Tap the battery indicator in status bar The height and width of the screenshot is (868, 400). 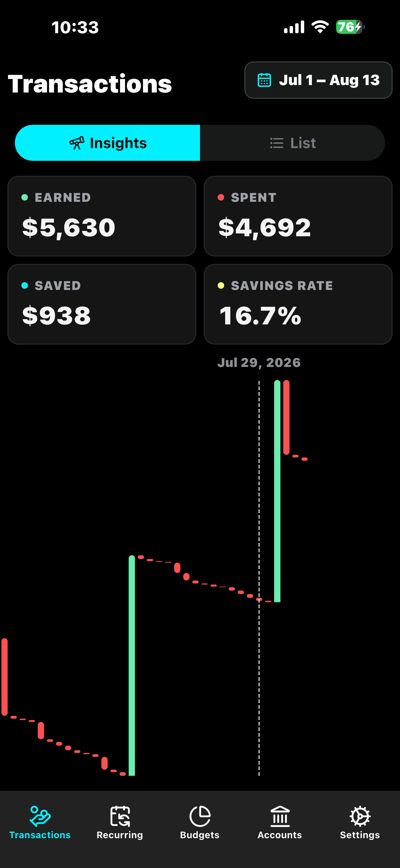[350, 27]
